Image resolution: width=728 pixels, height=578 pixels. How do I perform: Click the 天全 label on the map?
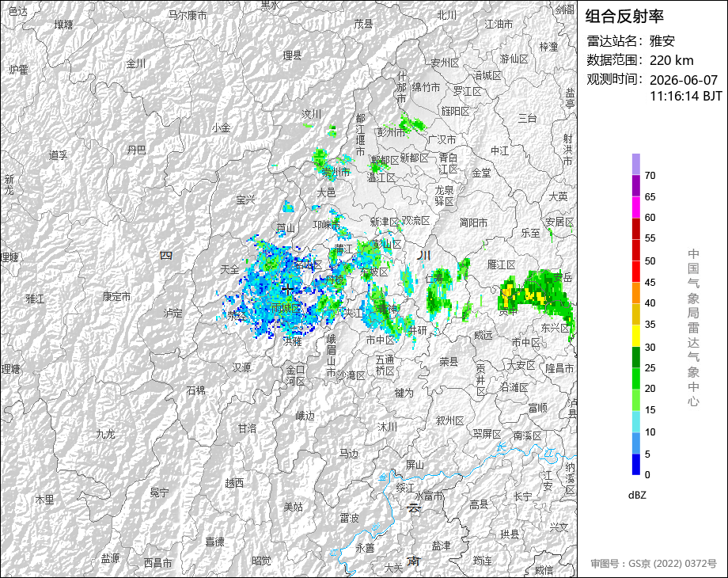(x=229, y=269)
